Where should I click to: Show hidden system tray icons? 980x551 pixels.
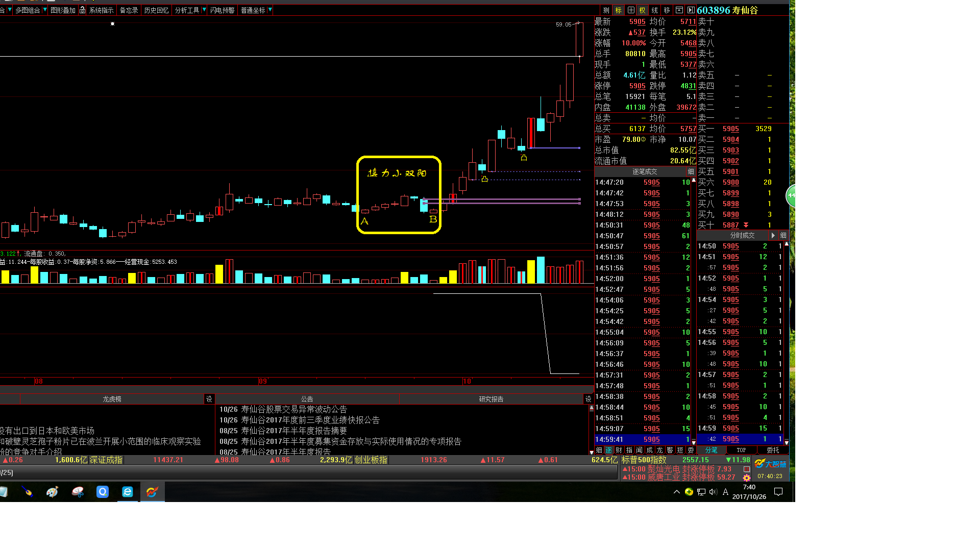[x=677, y=492]
